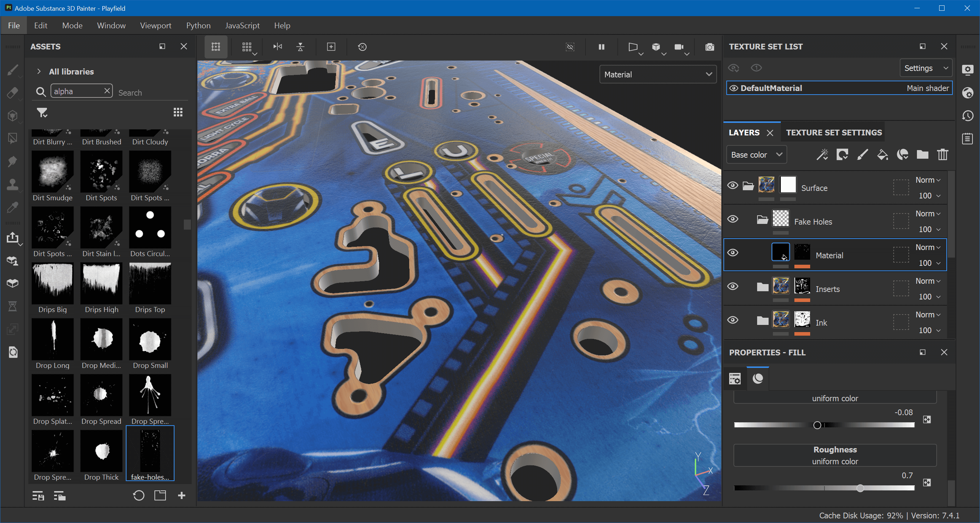Open the Help menu
The width and height of the screenshot is (980, 523).
[x=282, y=25]
